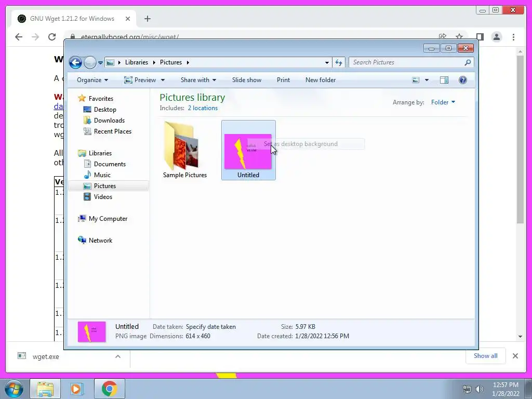The width and height of the screenshot is (532, 399).
Task: Click the Explorer forward arrow button
Action: [x=90, y=62]
